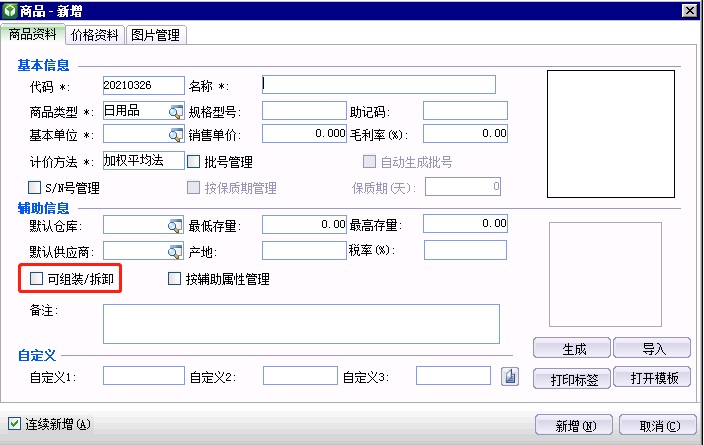Click the 新增 button at bottom
The height and width of the screenshot is (445, 704).
tap(573, 425)
